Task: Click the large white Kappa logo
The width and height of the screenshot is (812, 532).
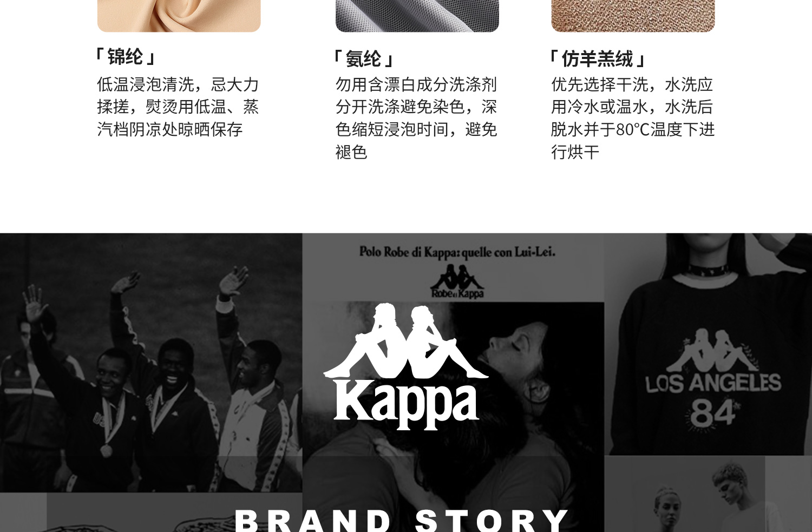Action: [406, 366]
